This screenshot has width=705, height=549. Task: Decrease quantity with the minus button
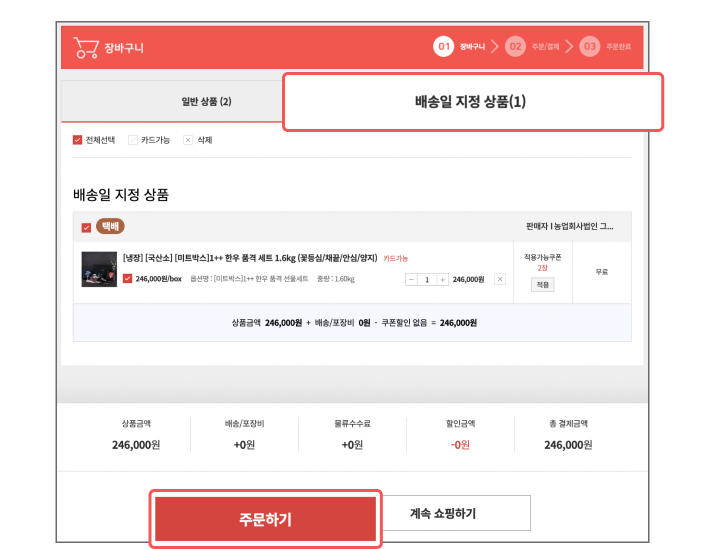(412, 279)
